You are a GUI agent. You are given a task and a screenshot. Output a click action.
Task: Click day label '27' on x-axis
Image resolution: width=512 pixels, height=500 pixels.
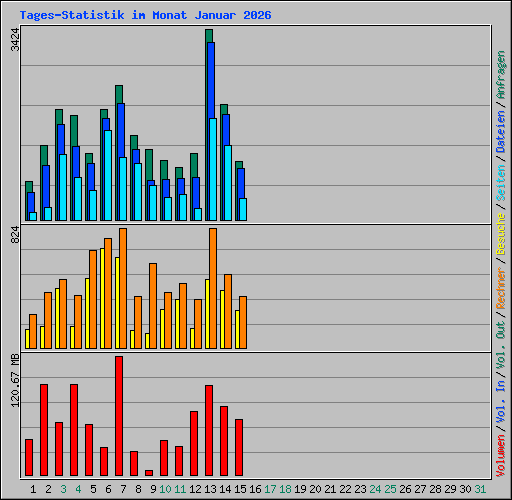(x=420, y=489)
